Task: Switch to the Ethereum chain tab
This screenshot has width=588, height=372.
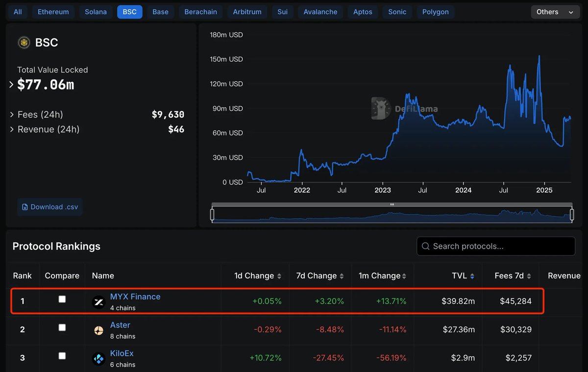Action: coord(53,12)
